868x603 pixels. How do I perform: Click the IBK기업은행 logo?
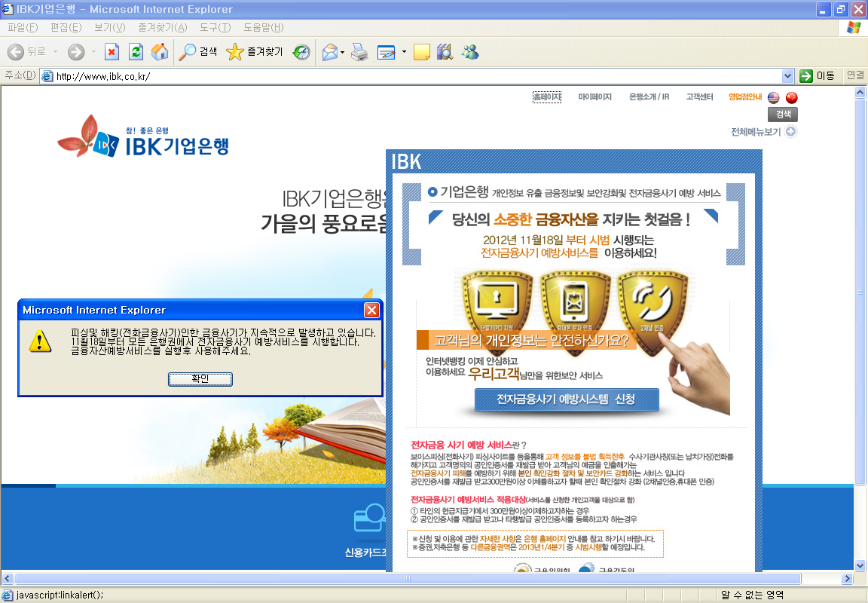[143, 136]
